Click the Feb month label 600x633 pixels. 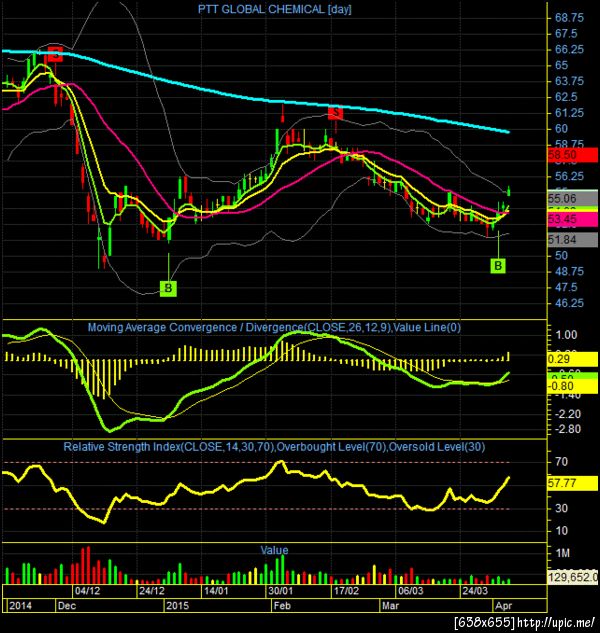[282, 606]
